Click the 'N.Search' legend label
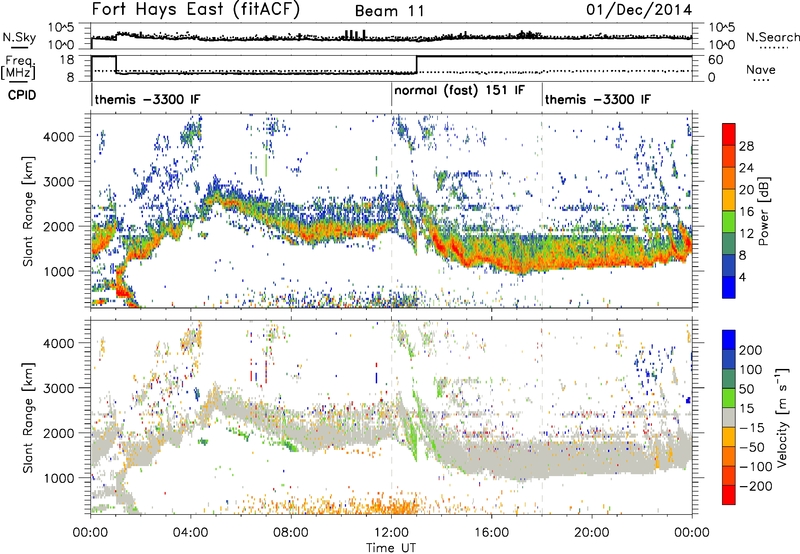Screen dimensions: 800x554 772,37
